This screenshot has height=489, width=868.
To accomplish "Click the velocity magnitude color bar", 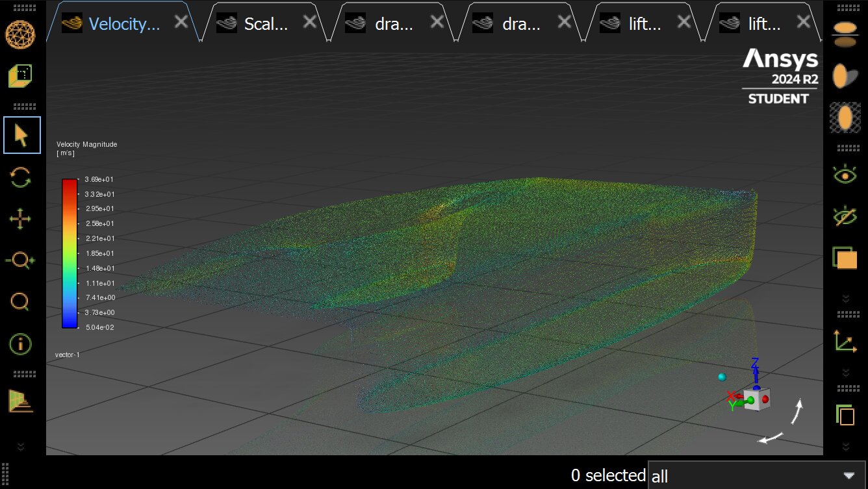I will (69, 253).
